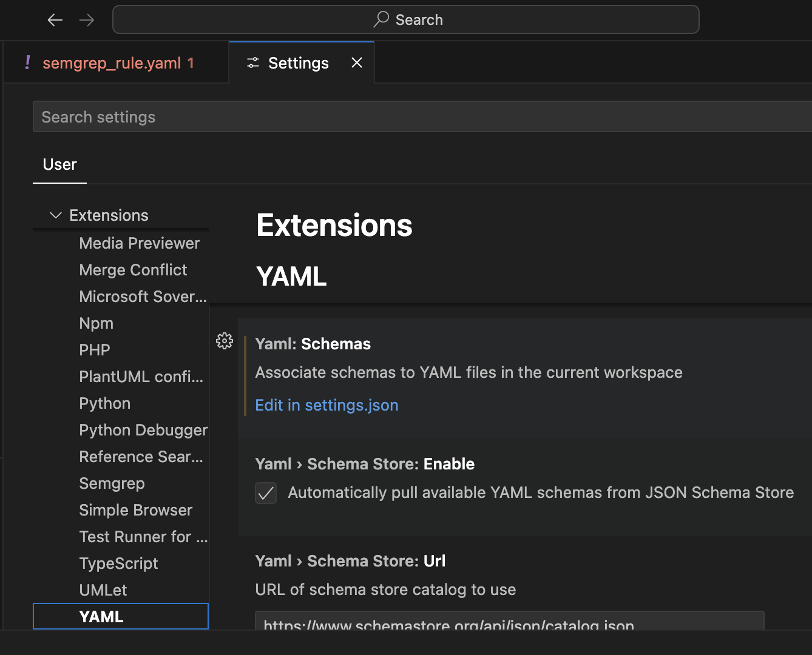Click the forward navigation arrow
This screenshot has width=812, height=655.
coord(87,19)
